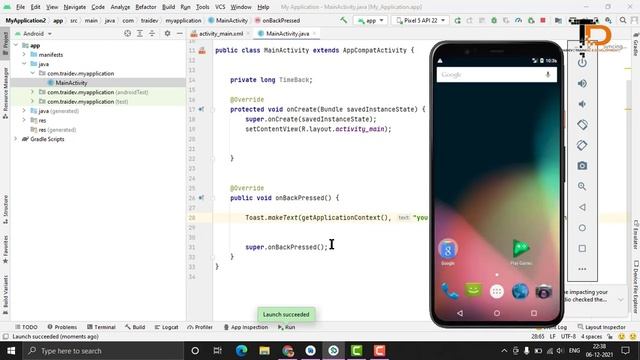Image resolution: width=640 pixels, height=360 pixels.
Task: Expand com.traidev.myapplication (test) package
Action: coord(32,101)
